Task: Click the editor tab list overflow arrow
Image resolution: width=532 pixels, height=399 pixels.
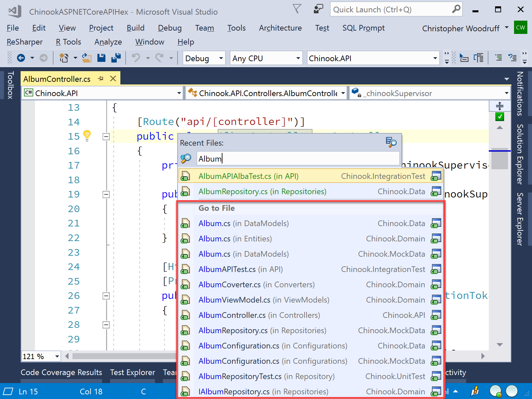Action: (506, 79)
